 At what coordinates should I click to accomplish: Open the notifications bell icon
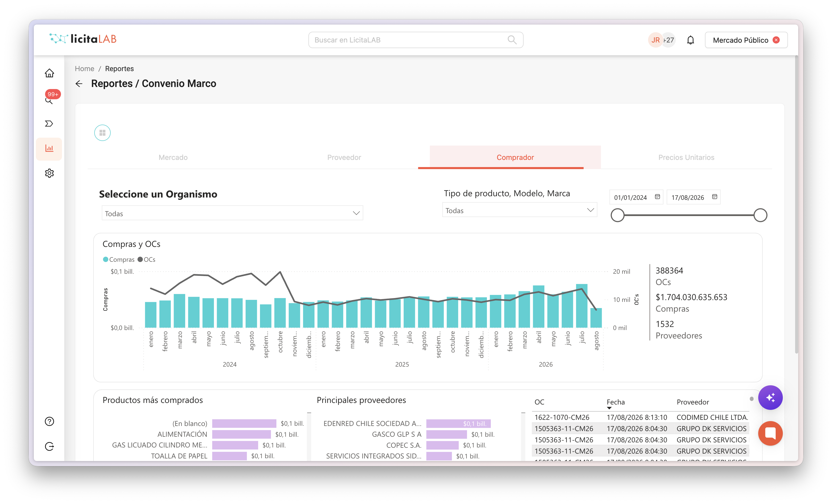(x=691, y=40)
